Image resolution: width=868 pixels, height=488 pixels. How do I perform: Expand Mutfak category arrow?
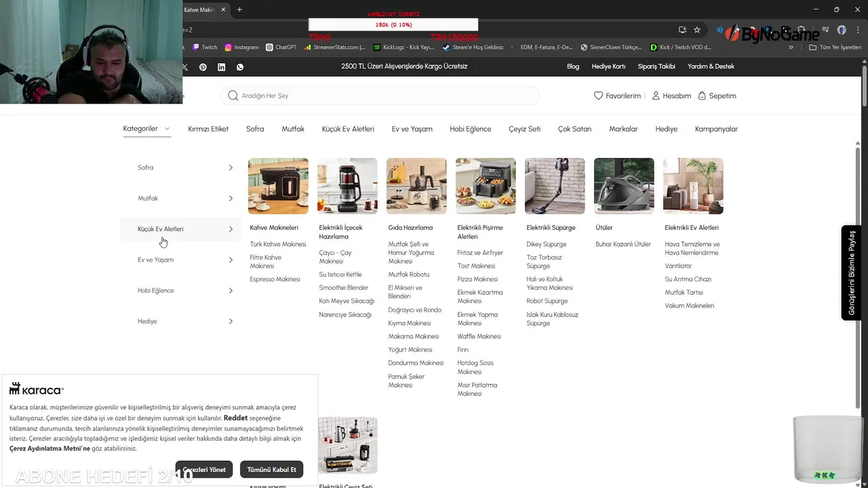click(231, 199)
